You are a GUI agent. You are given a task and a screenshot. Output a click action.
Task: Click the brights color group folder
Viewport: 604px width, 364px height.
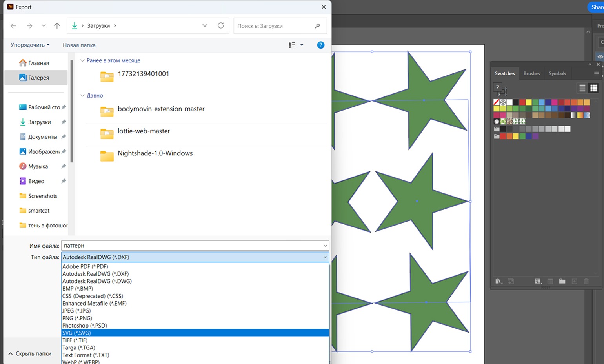pos(497,136)
